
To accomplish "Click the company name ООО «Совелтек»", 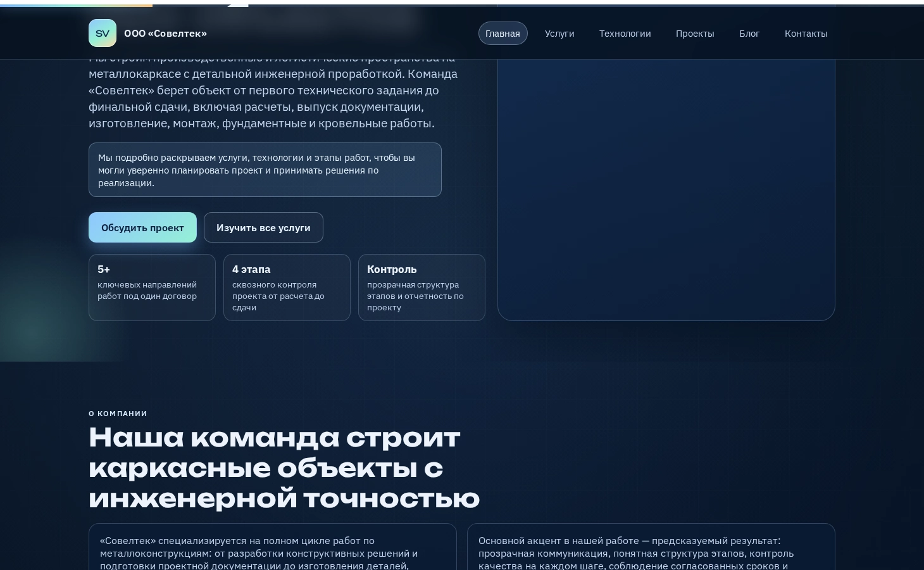I will point(165,33).
